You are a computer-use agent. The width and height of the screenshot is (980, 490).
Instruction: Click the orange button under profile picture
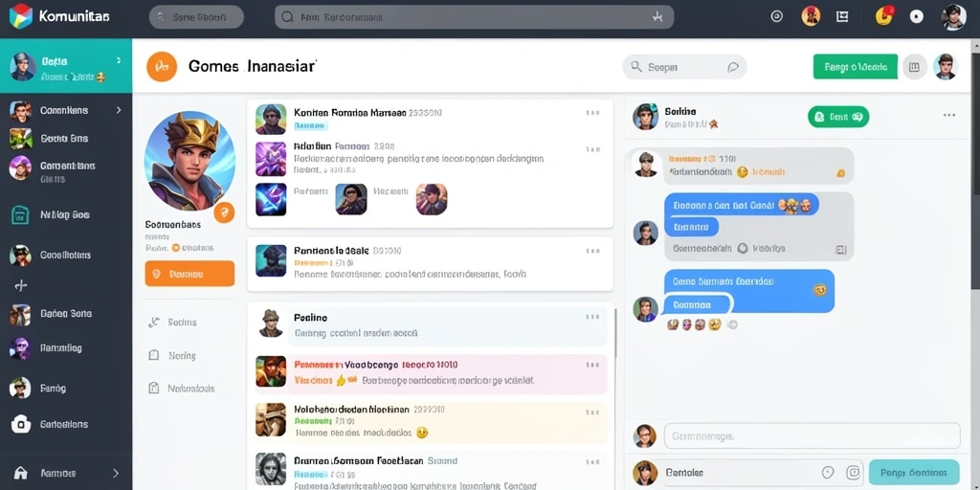click(189, 274)
